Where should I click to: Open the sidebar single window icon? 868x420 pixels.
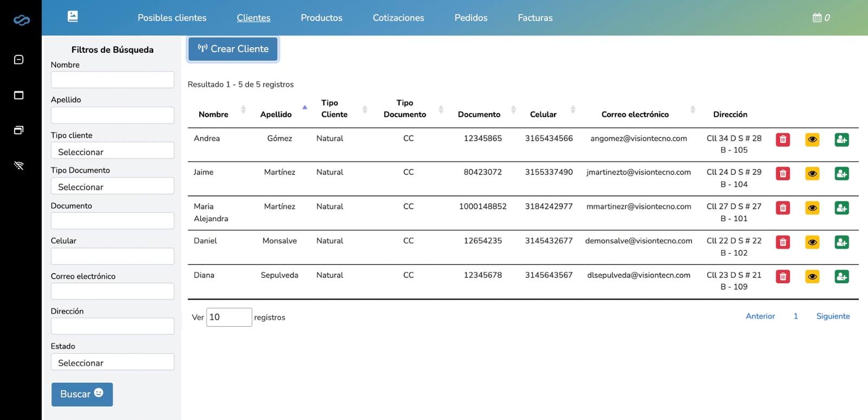click(18, 95)
